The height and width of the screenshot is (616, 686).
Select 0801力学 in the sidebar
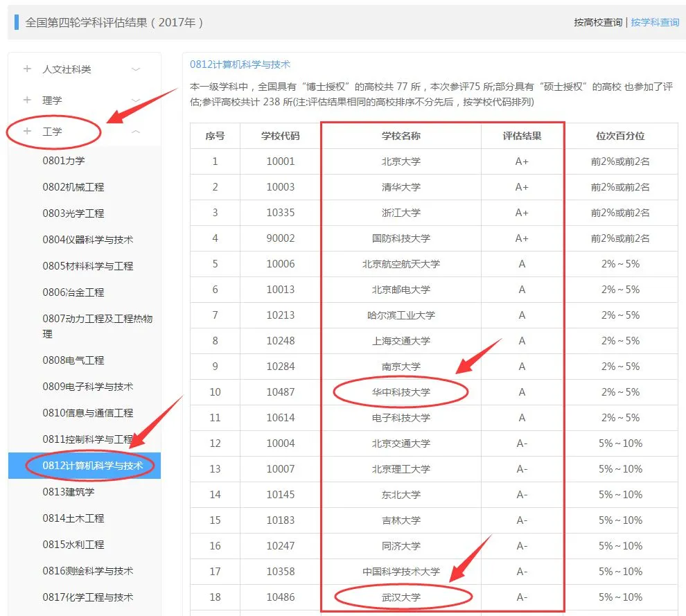click(x=64, y=161)
